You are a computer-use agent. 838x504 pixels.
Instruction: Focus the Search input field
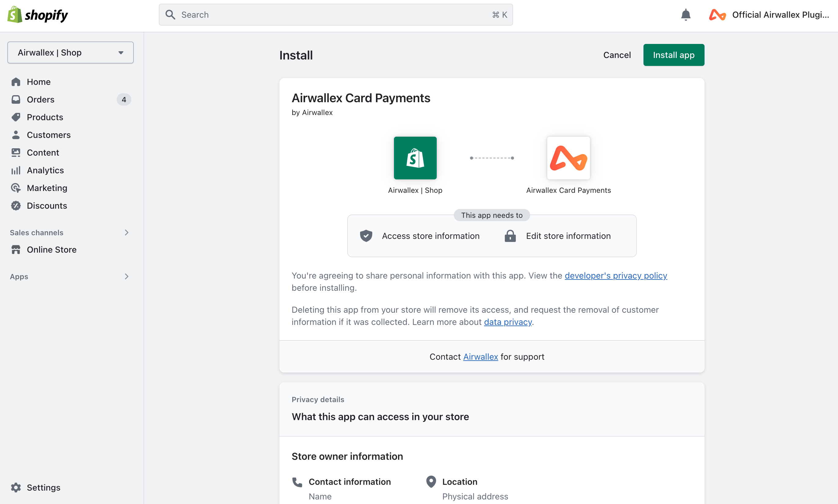pos(335,15)
